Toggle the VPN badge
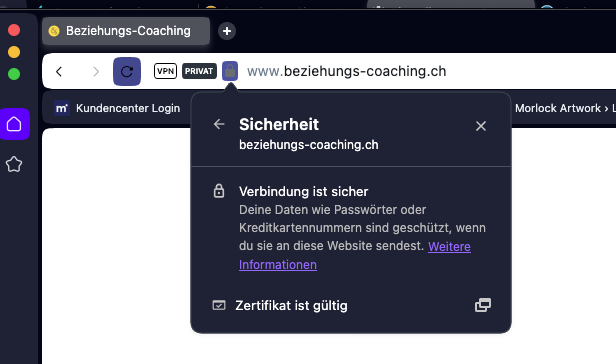The height and width of the screenshot is (364, 616). [165, 71]
